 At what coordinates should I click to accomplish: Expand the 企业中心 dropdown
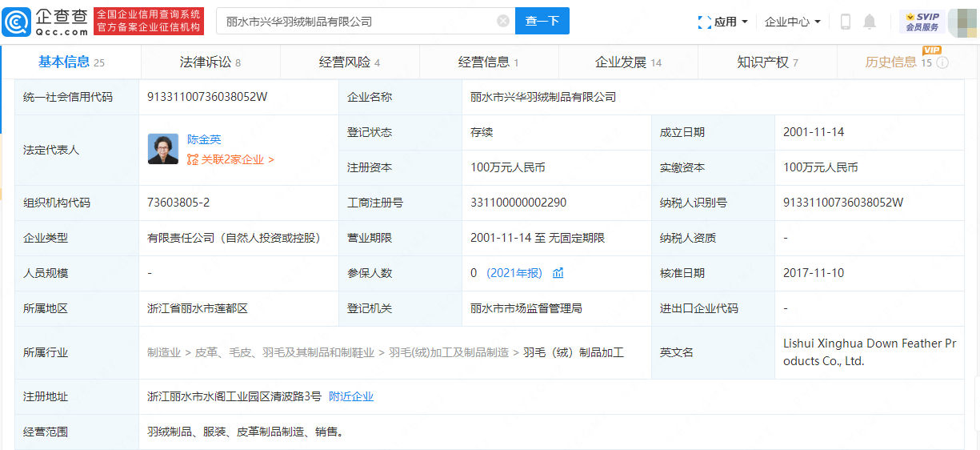coord(793,22)
